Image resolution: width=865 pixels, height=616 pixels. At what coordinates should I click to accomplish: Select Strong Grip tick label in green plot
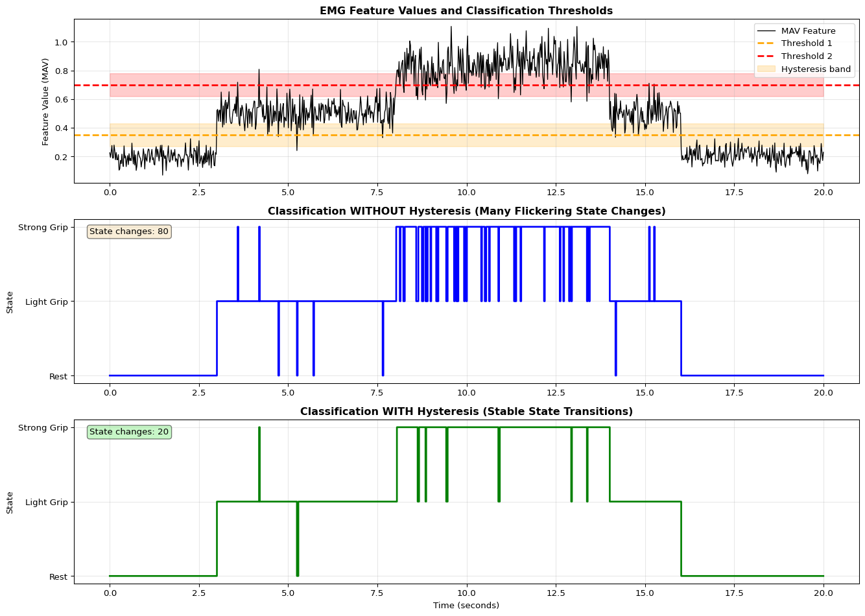[43, 428]
